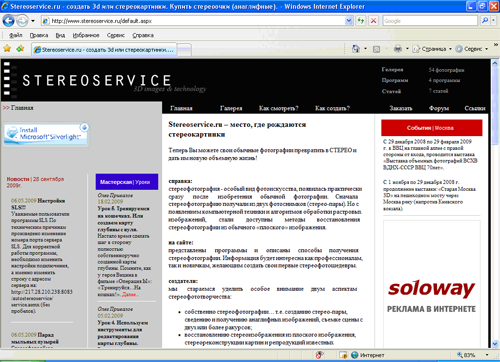500x362 pixels.
Task: Click the magnifier search button
Action: point(485,21)
